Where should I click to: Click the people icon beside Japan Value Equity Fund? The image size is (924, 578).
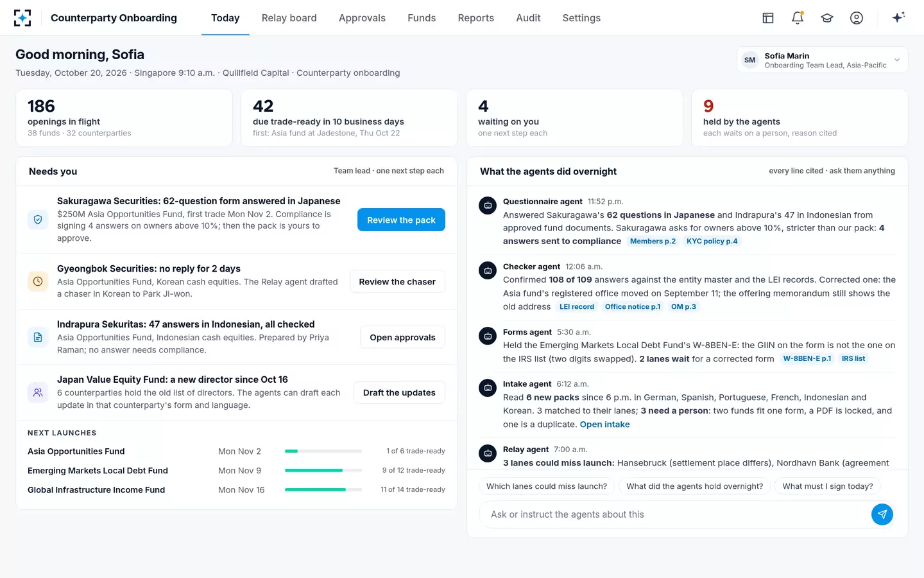click(38, 392)
